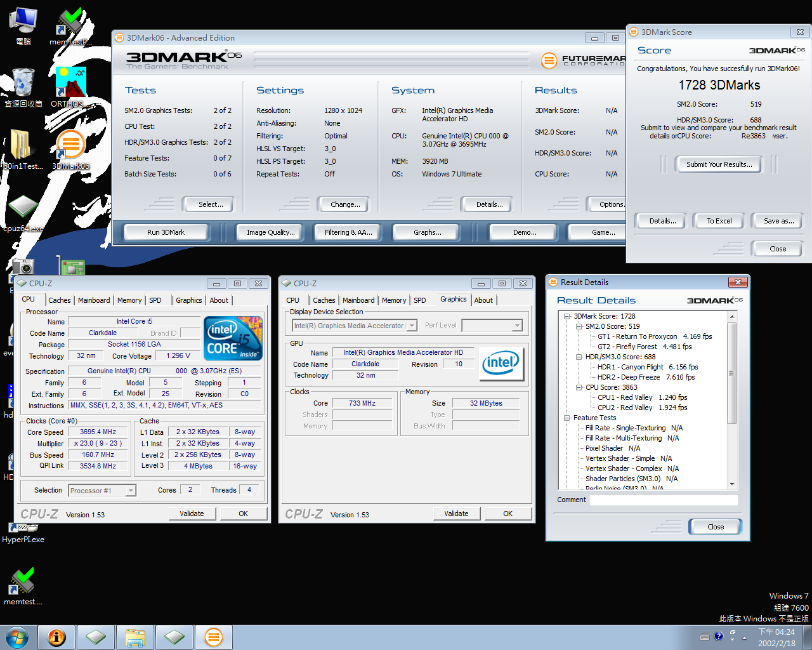Launch the 3DMark06 desktop shortcut
Screen dimensions: 812x650
tap(70, 150)
